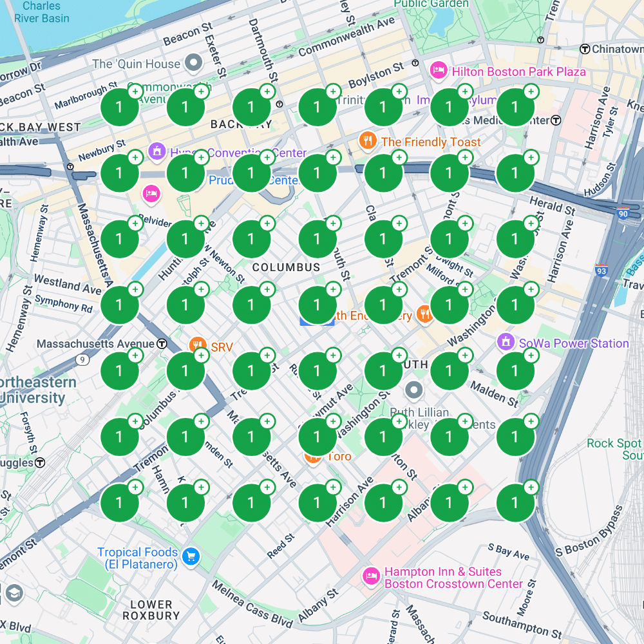Select the Tyler St street label

611,122
